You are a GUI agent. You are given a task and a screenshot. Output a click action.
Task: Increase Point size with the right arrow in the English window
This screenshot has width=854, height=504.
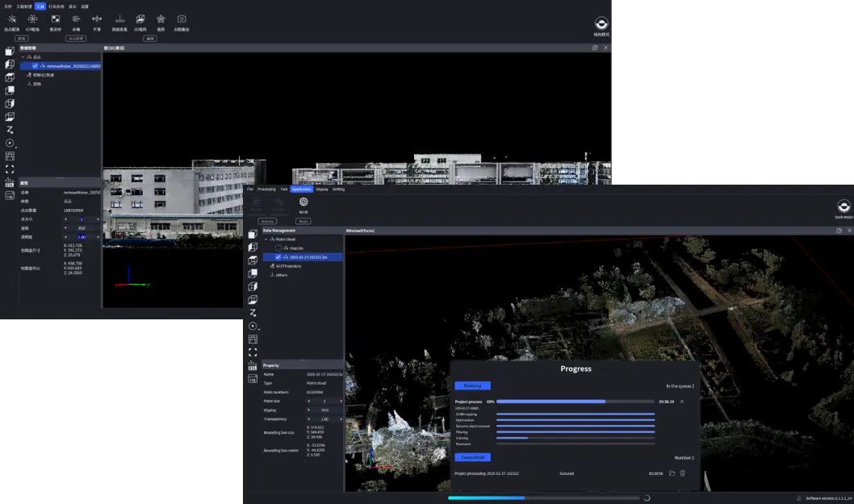tap(341, 401)
